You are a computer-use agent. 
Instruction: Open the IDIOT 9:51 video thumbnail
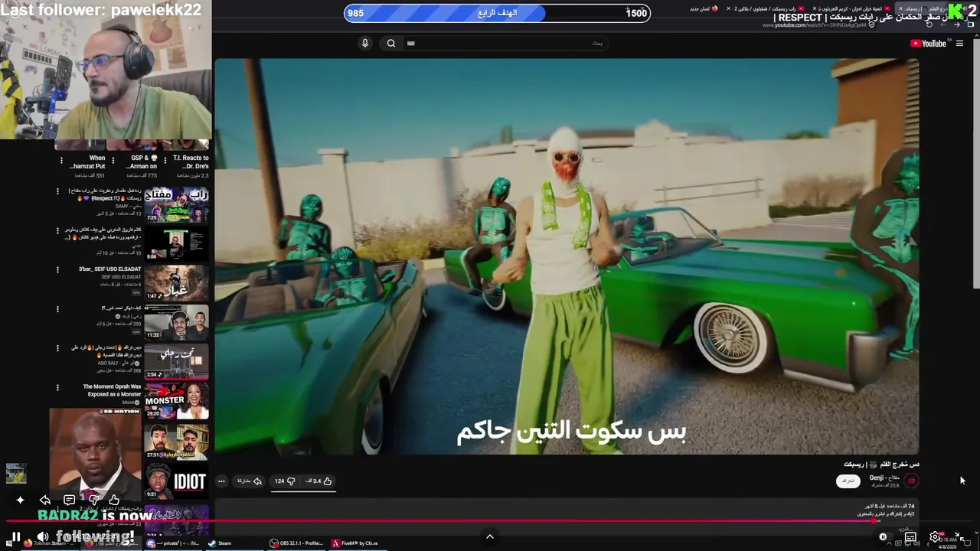click(176, 481)
